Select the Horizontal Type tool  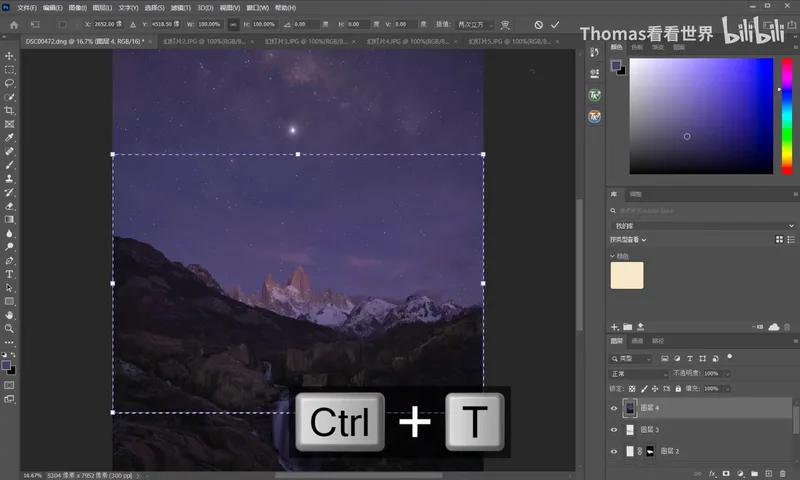pos(9,274)
